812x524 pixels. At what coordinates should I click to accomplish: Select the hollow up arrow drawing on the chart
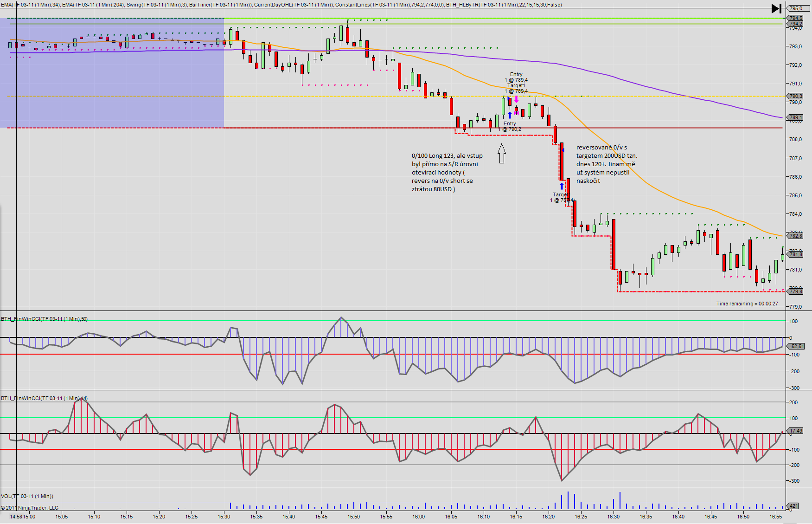point(501,154)
